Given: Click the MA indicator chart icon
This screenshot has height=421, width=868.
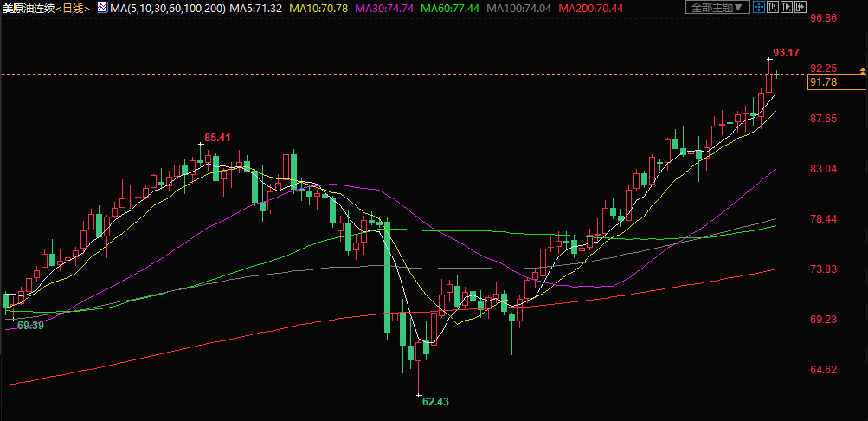Looking at the screenshot, I should (x=101, y=8).
